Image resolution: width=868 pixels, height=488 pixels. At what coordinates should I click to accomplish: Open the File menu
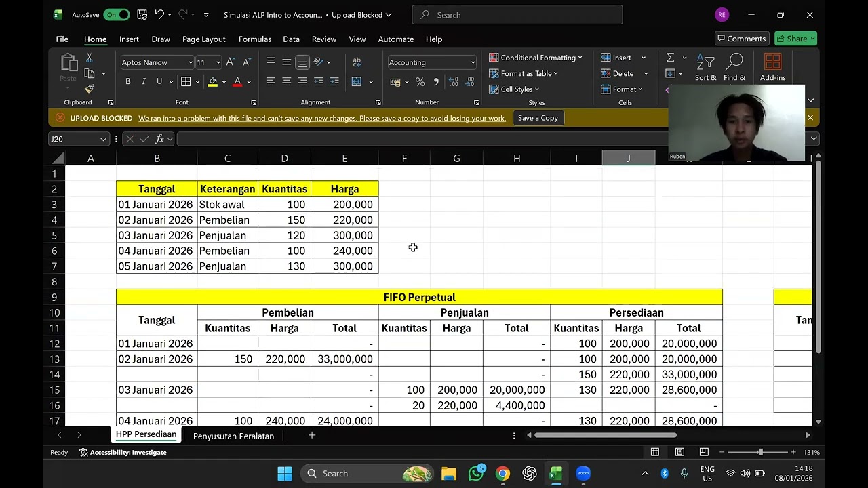tap(62, 39)
